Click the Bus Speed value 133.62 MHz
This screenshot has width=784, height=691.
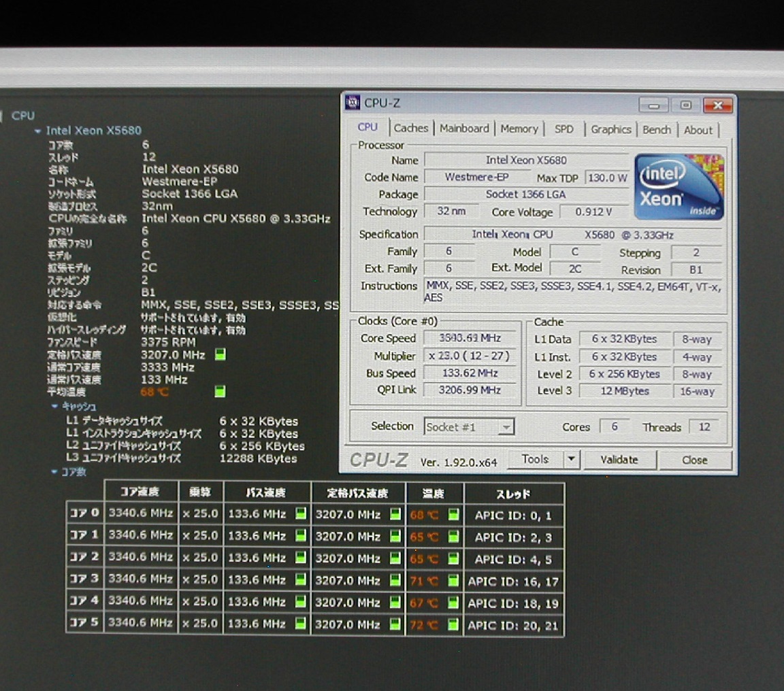470,373
